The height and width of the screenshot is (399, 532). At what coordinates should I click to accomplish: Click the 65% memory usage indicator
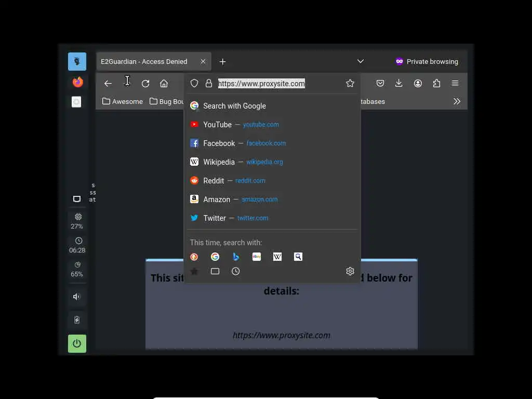point(77,270)
